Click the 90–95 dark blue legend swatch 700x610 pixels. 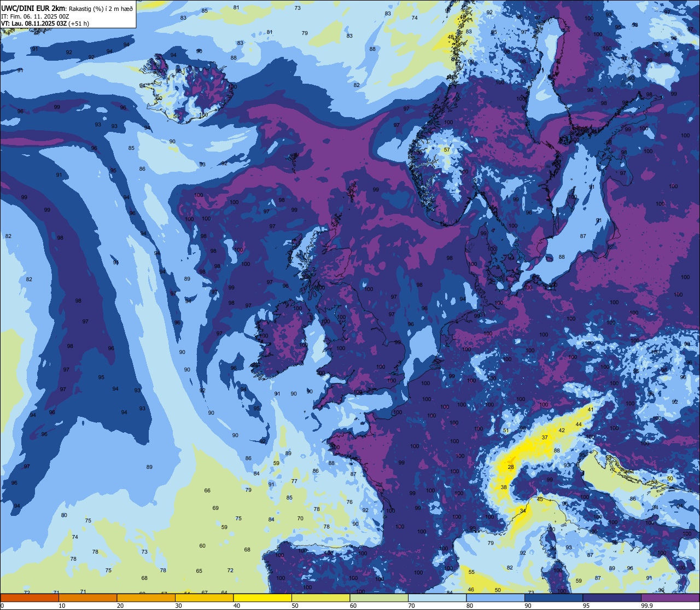(554, 597)
